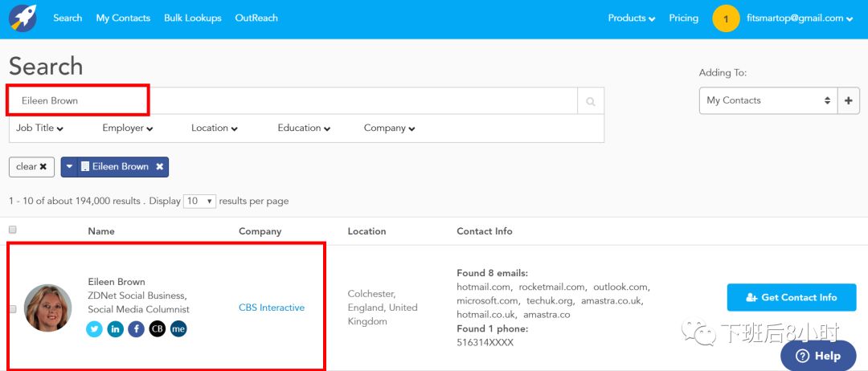The image size is (868, 371).
Task: Go to My Contacts in navigation
Action: [123, 18]
